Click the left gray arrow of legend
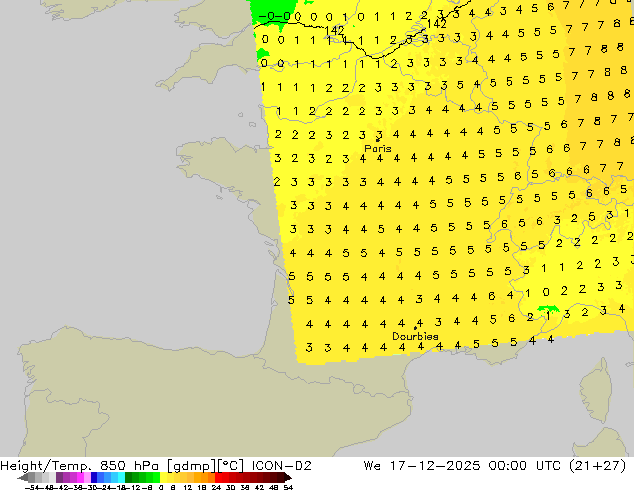Viewport: 634px width, 490px height. [23, 477]
